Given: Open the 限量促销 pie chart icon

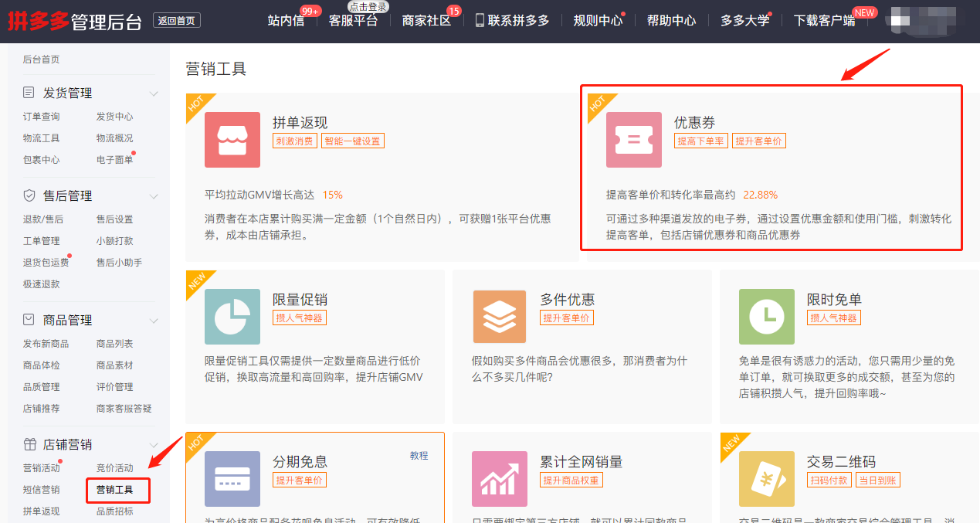Looking at the screenshot, I should click(232, 317).
